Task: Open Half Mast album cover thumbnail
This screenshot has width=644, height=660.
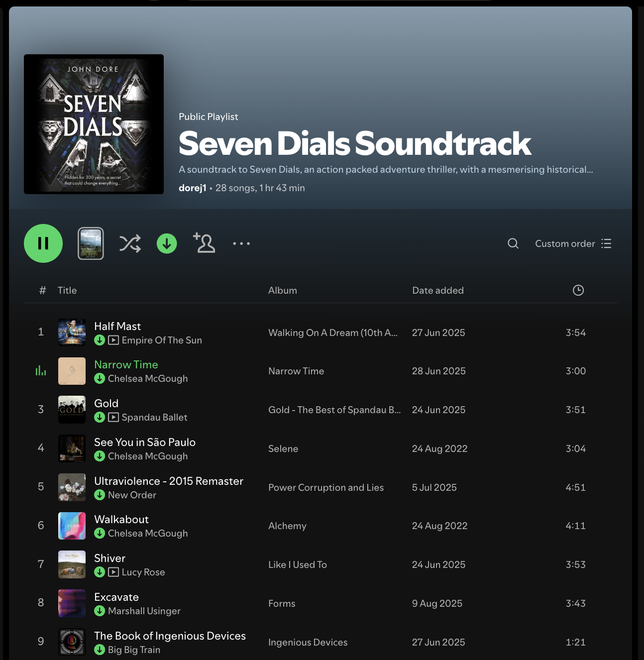Action: tap(72, 332)
